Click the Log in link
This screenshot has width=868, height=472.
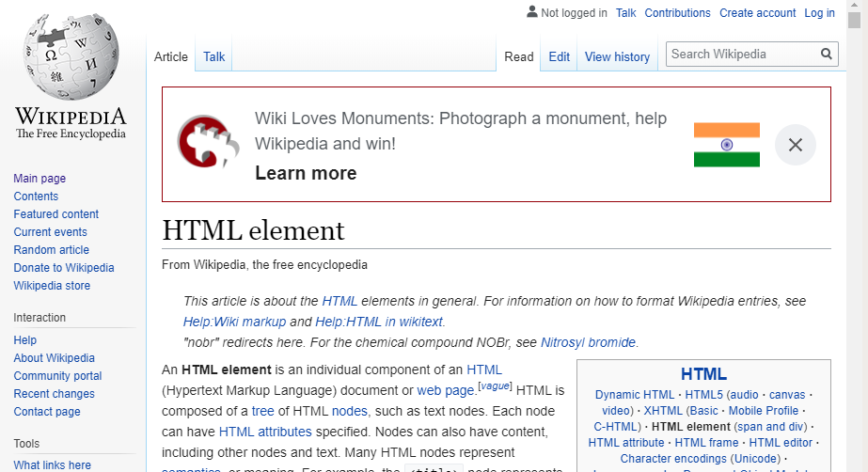click(819, 13)
